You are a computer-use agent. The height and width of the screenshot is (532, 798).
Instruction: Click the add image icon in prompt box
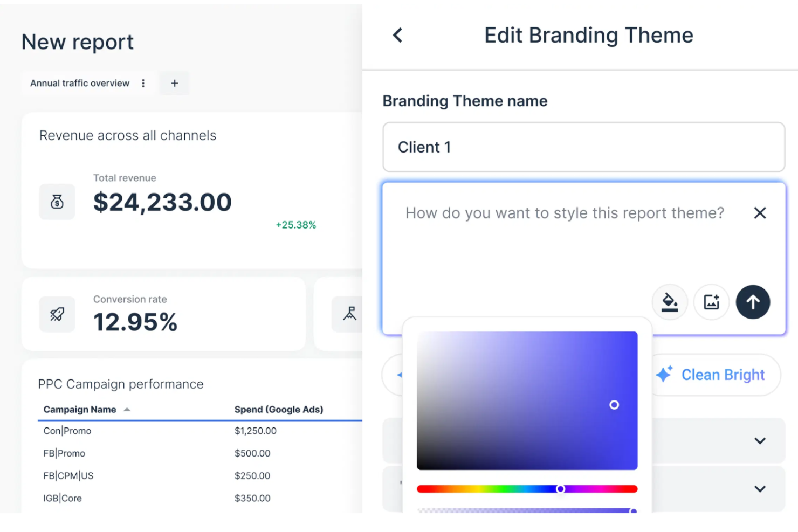[x=711, y=302]
